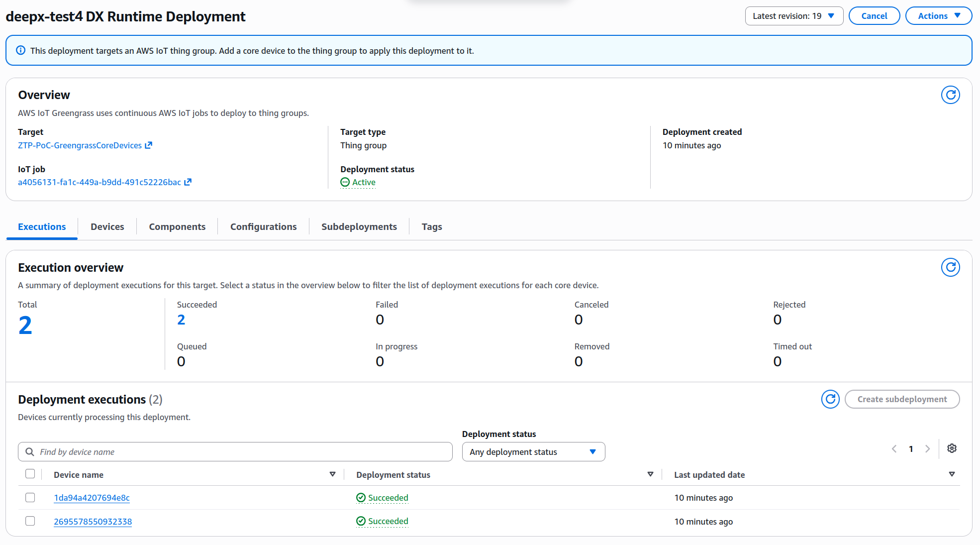Open ZTP-PoC-GreengrassCoreDevices target link
This screenshot has height=545, width=980.
click(x=80, y=145)
